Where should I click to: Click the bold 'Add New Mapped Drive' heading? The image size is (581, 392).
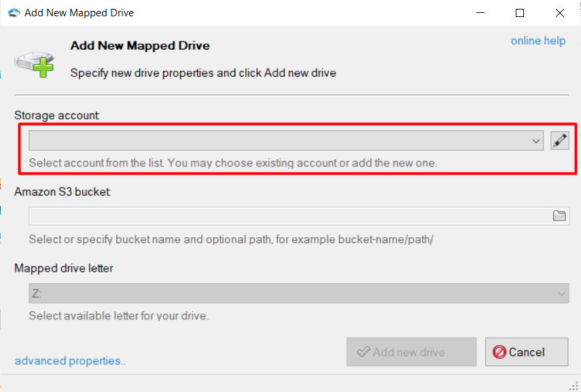pos(140,46)
